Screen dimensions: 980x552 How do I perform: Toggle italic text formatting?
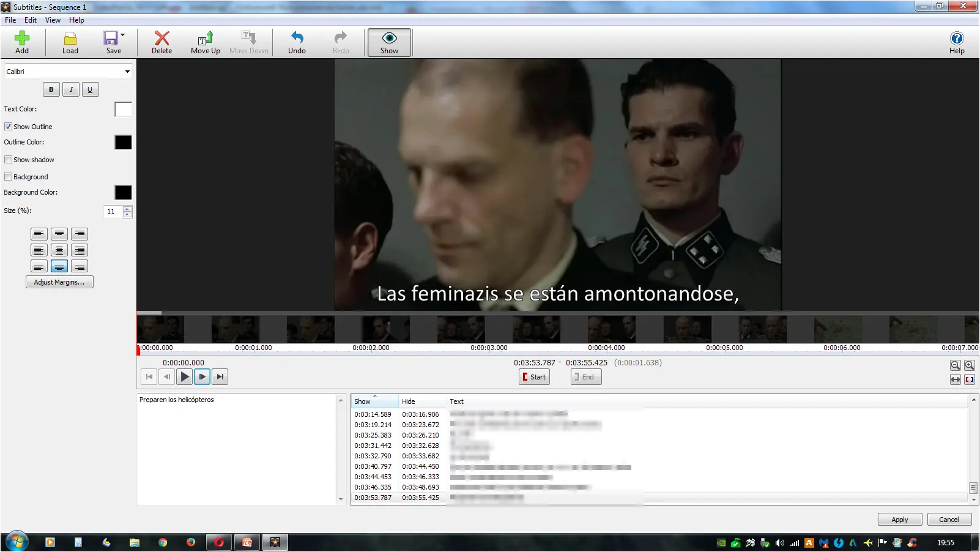pos(71,89)
